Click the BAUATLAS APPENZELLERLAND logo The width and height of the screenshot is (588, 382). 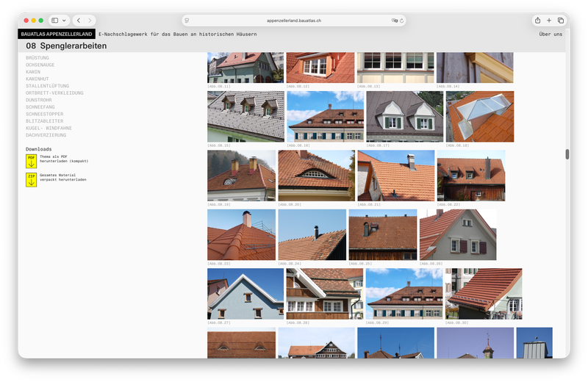(x=57, y=34)
